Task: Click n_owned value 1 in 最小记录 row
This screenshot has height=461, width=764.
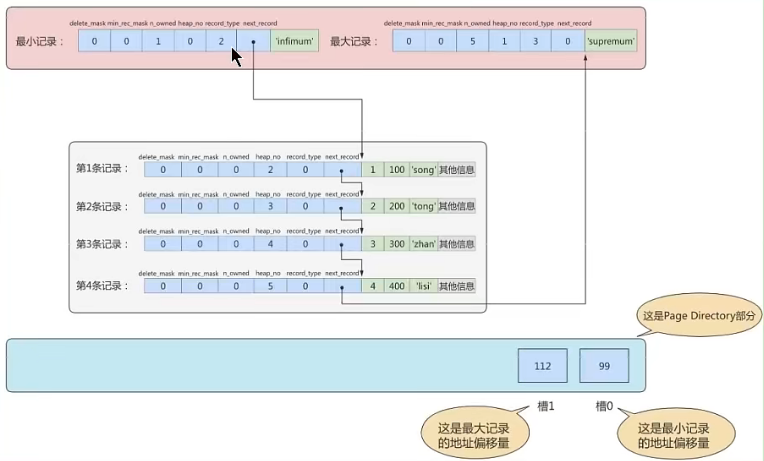Action: (158, 41)
